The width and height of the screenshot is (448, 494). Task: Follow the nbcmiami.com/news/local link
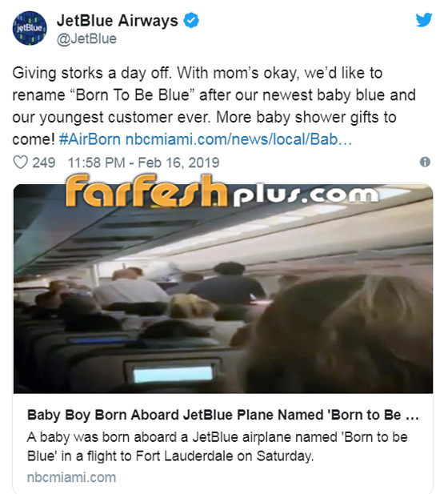(238, 139)
